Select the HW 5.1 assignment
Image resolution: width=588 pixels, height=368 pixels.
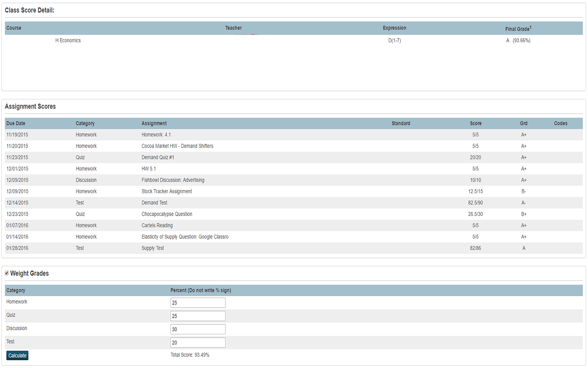click(148, 169)
